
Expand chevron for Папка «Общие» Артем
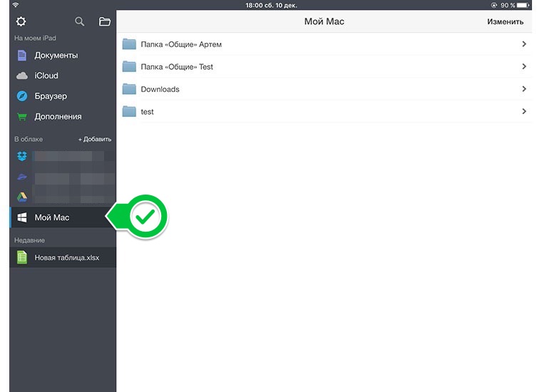click(524, 44)
